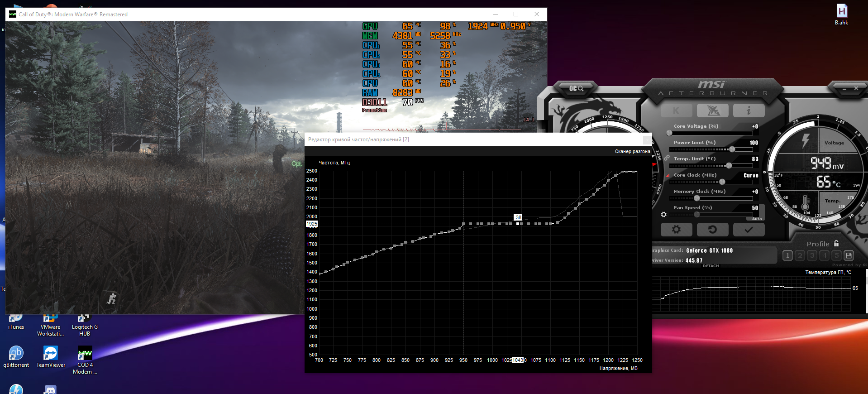The height and width of the screenshot is (394, 868).
Task: Click the Fan Speed slider handle
Action: pos(697,215)
